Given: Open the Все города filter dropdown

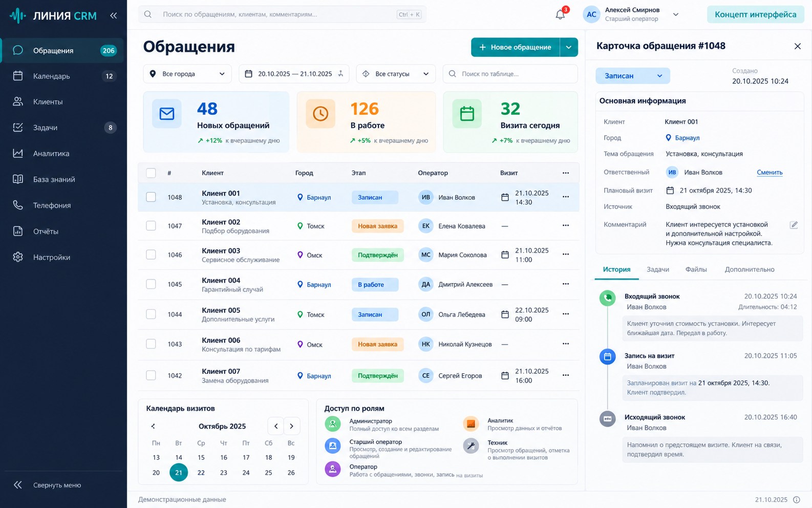Looking at the screenshot, I should (x=187, y=74).
